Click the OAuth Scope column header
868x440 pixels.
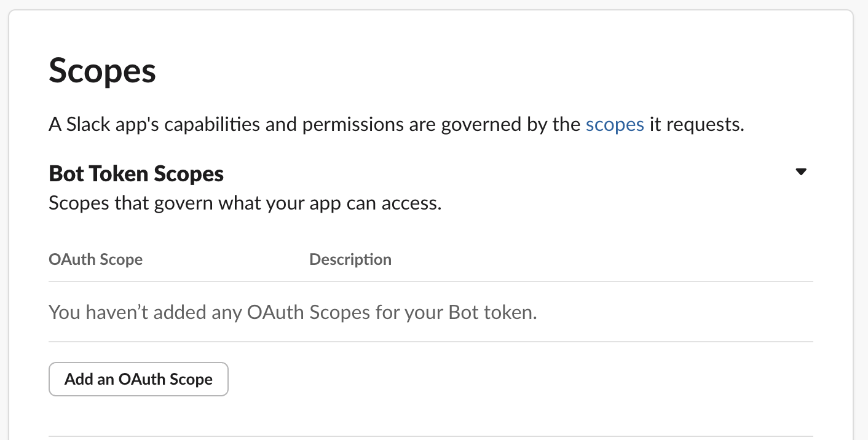[x=95, y=259]
